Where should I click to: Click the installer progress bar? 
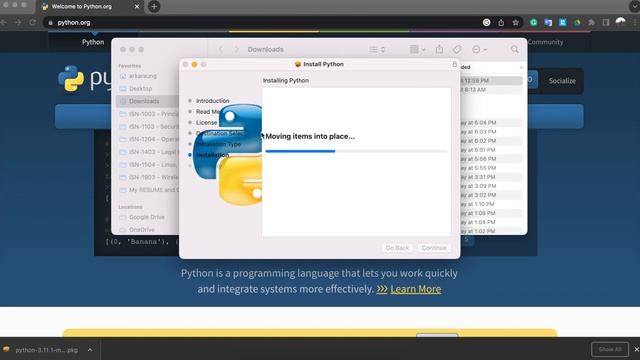tap(356, 151)
